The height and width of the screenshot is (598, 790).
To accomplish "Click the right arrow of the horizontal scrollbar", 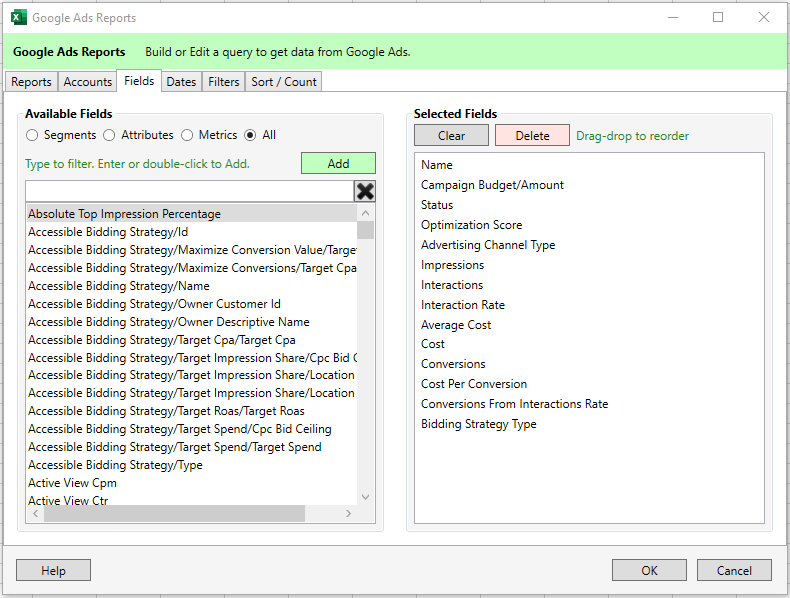I will (x=348, y=513).
